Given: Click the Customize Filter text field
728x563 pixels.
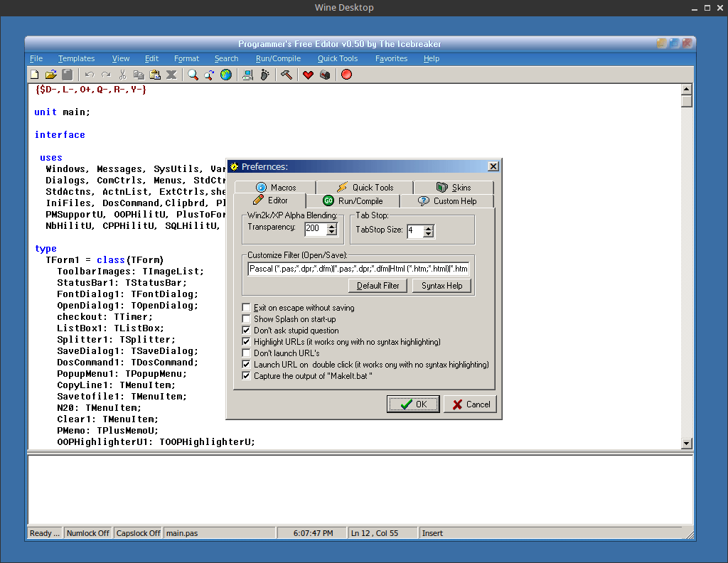Looking at the screenshot, I should pyautogui.click(x=358, y=269).
